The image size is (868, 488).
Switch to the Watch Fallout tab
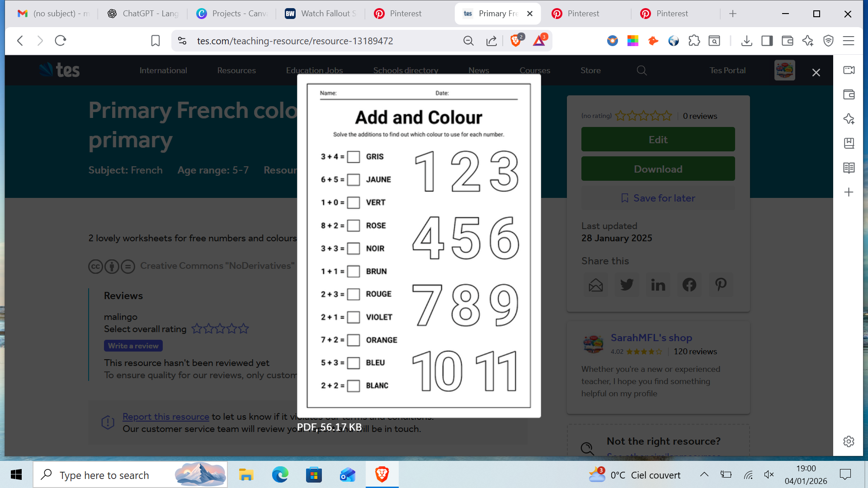click(320, 14)
